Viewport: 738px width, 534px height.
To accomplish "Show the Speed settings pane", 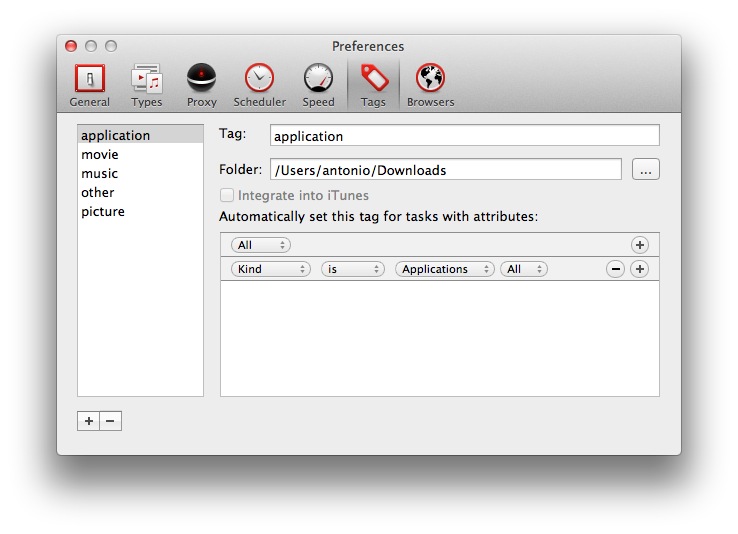I will tap(318, 85).
